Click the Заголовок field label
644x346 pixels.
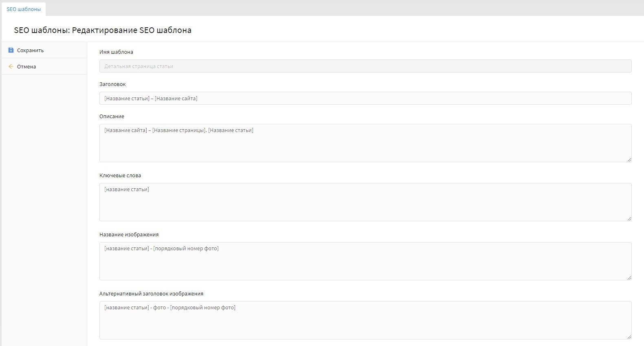[x=112, y=84]
